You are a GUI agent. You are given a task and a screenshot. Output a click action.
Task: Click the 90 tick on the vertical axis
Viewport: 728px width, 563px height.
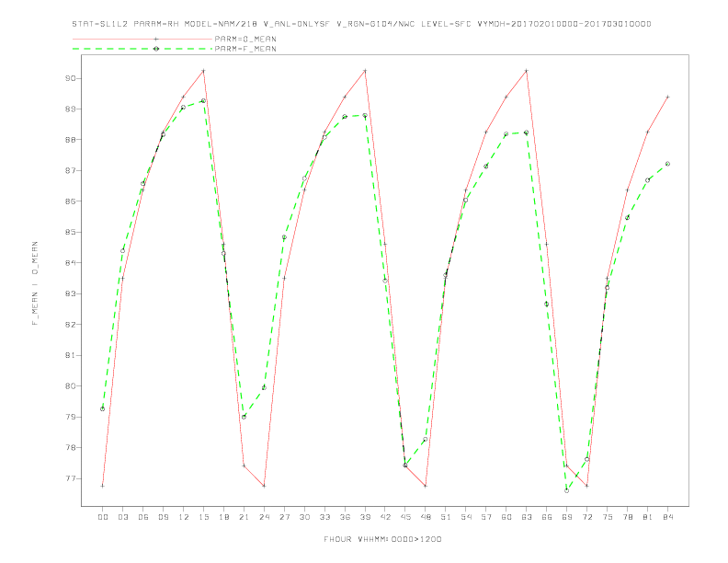click(x=71, y=78)
